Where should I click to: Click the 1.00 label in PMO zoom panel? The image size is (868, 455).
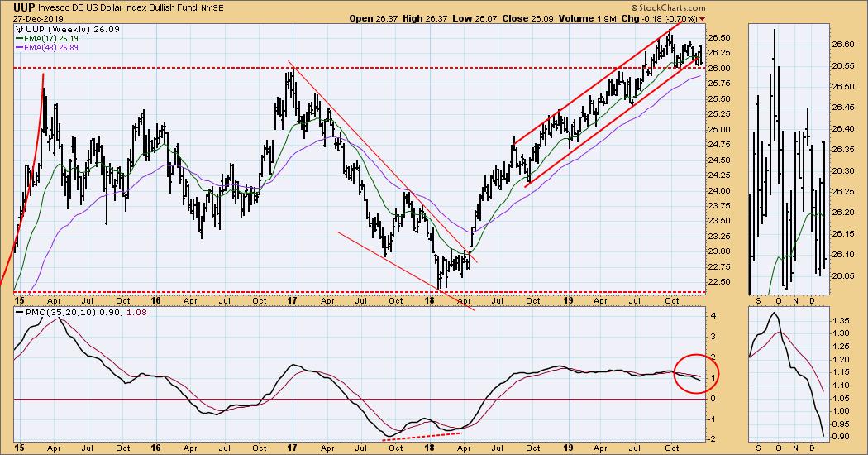click(x=842, y=411)
